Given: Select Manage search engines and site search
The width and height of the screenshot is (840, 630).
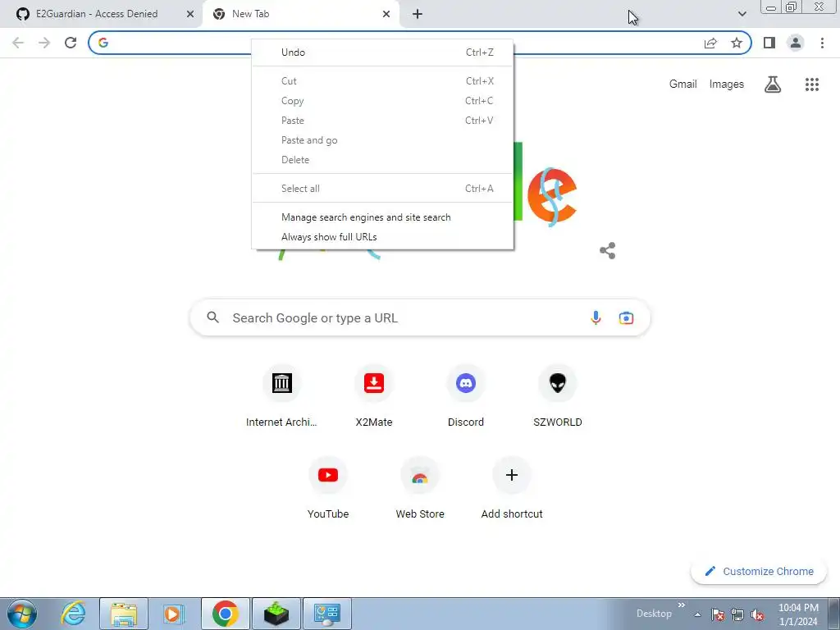Looking at the screenshot, I should 382,217.
